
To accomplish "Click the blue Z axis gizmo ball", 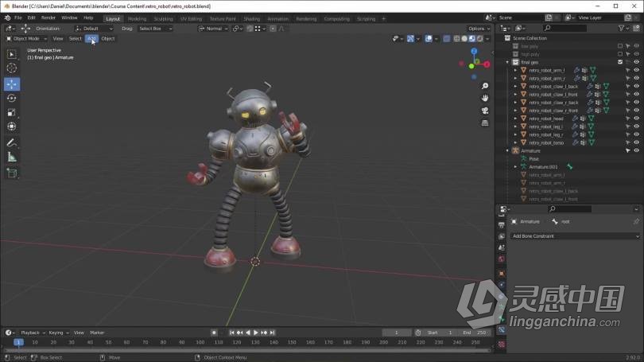I will (474, 51).
